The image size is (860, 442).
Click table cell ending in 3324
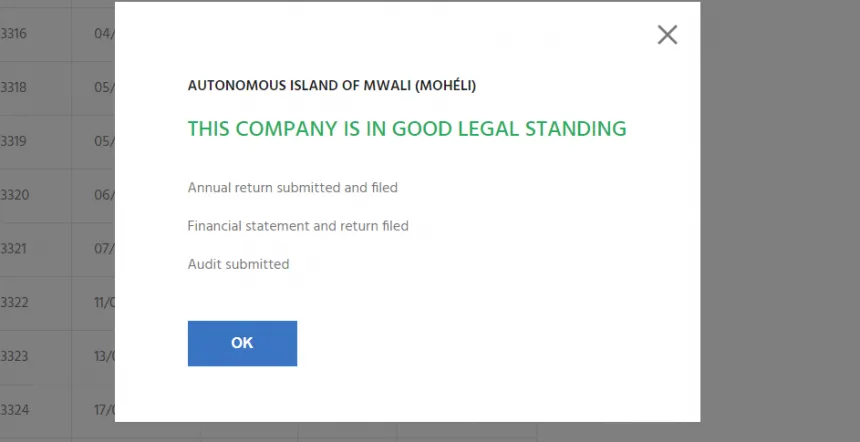tap(14, 409)
